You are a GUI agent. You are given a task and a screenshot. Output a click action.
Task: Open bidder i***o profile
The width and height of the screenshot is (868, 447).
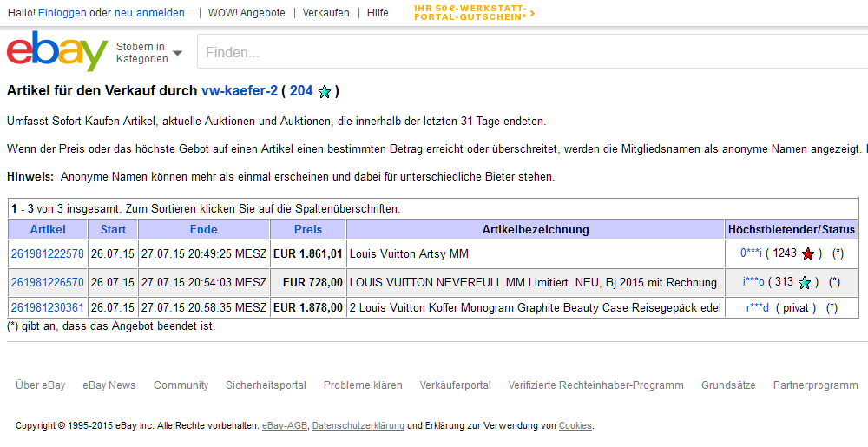click(x=753, y=281)
